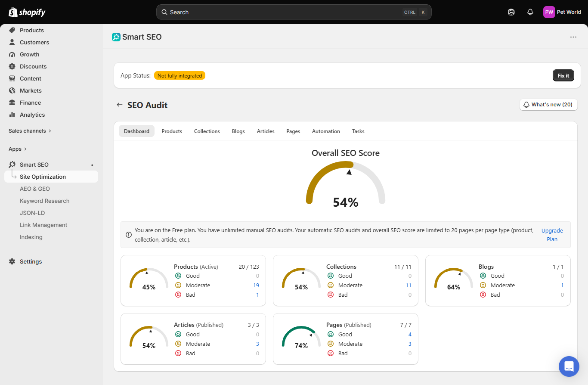Switch to the Collections audit tab
The height and width of the screenshot is (385, 588).
tap(207, 131)
